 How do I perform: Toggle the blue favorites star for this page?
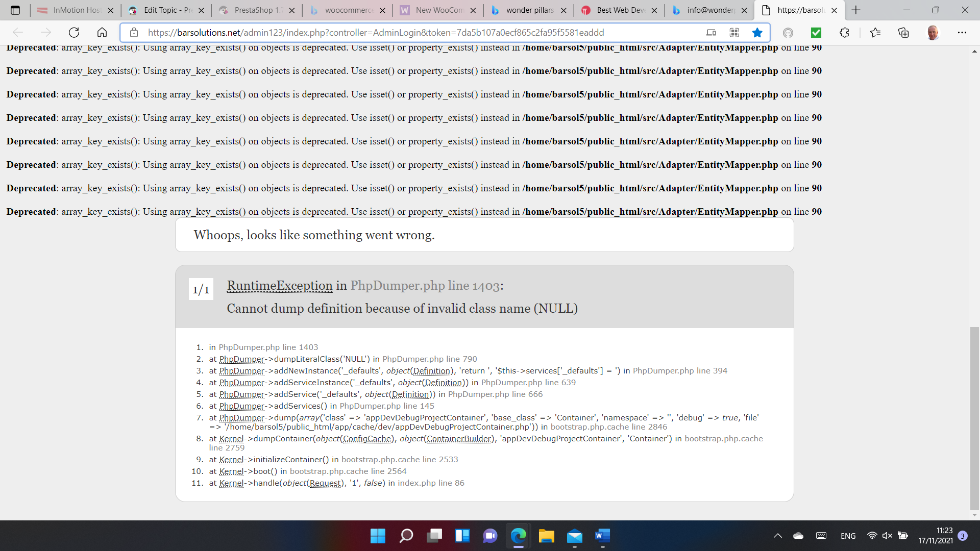pyautogui.click(x=757, y=33)
